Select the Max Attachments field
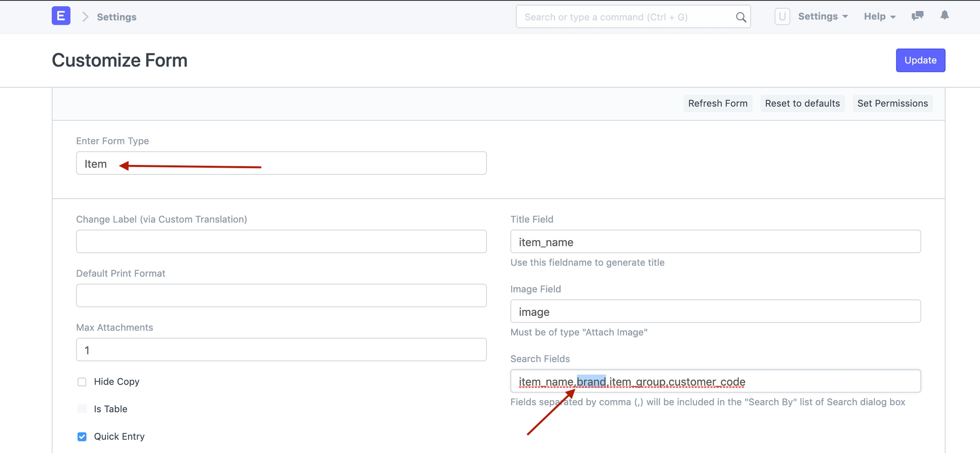The image size is (980, 453). coord(281,350)
